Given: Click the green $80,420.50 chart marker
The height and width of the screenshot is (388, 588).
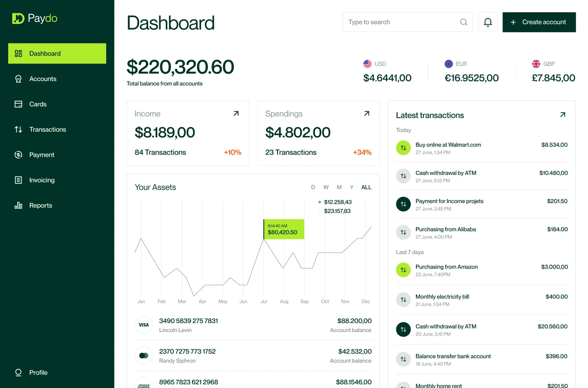Looking at the screenshot, I should coord(283,229).
